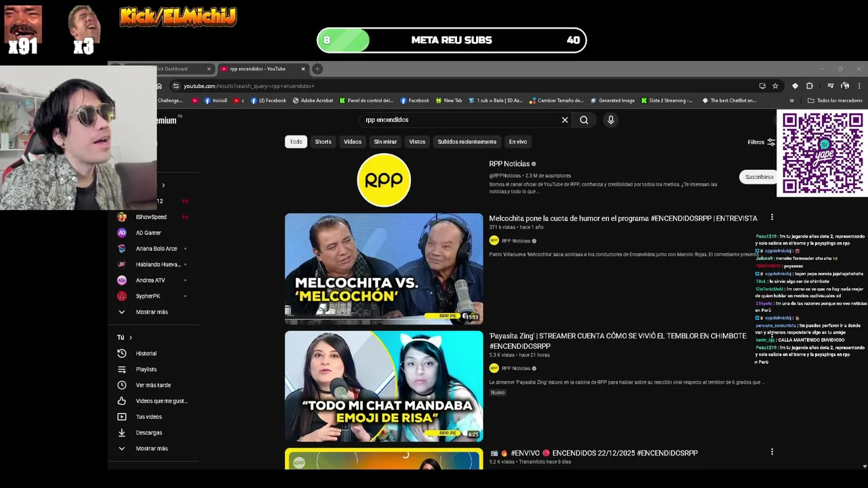Expand Mostrar más under Tú section
The height and width of the screenshot is (488, 868).
point(152,449)
